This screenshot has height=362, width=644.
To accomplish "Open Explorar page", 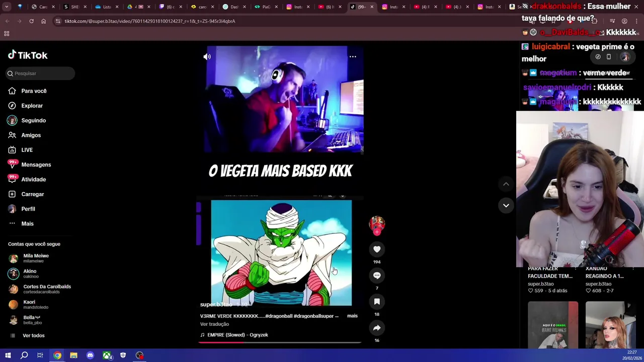I will click(32, 106).
